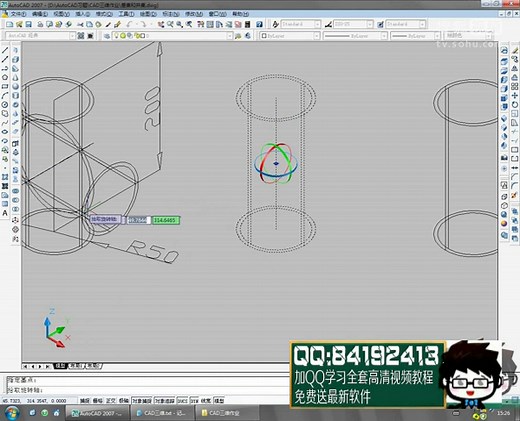Screen dimensions: 520x421
Task: Click the Plot/Print icon
Action: click(40, 24)
